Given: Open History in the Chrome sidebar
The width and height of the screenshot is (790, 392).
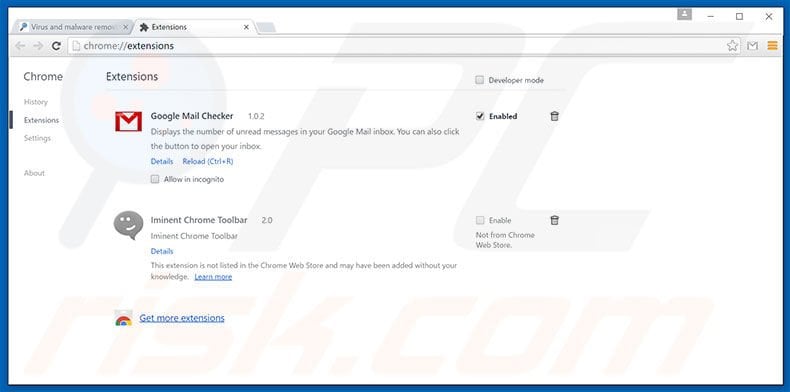Looking at the screenshot, I should pyautogui.click(x=36, y=102).
